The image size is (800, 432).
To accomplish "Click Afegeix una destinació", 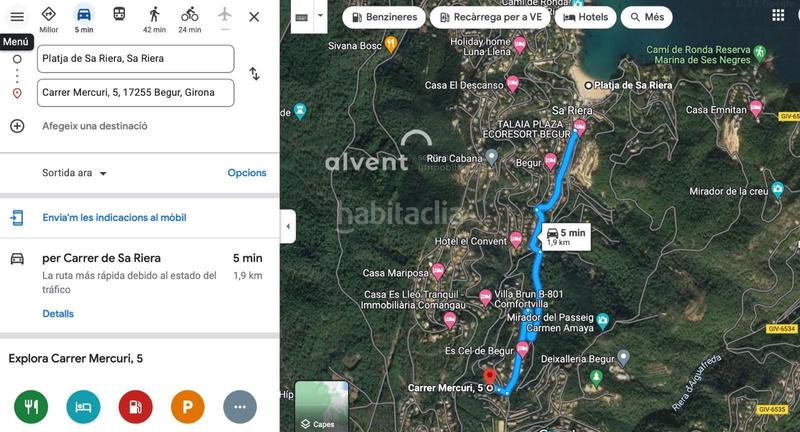I will 95,126.
